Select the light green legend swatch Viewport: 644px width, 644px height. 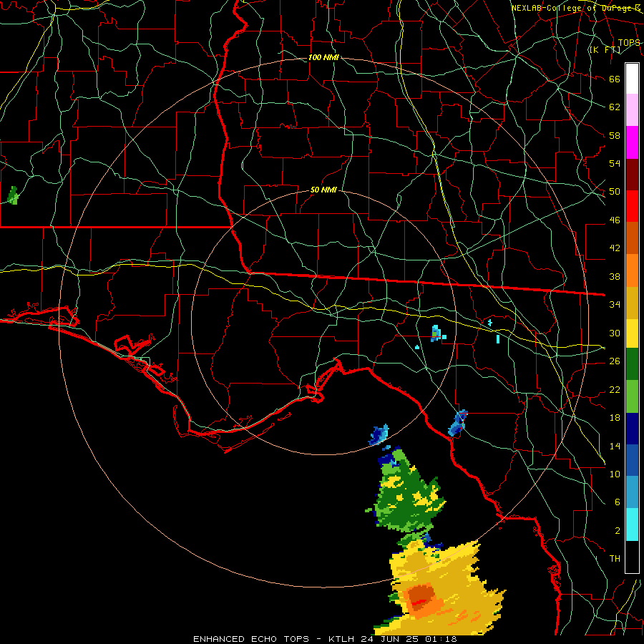tap(632, 396)
